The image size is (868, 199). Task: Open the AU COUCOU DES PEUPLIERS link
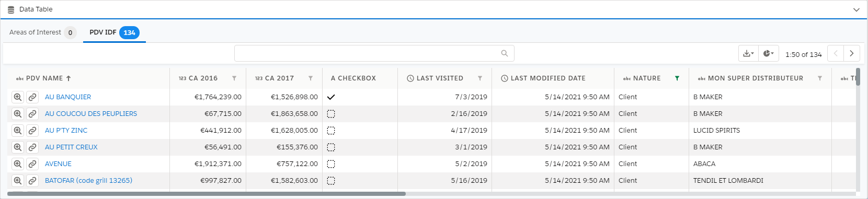[91, 114]
